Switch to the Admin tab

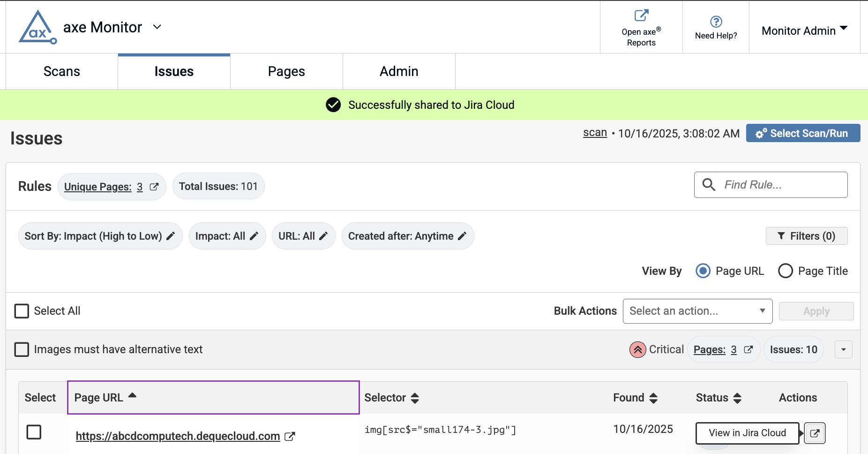point(398,71)
